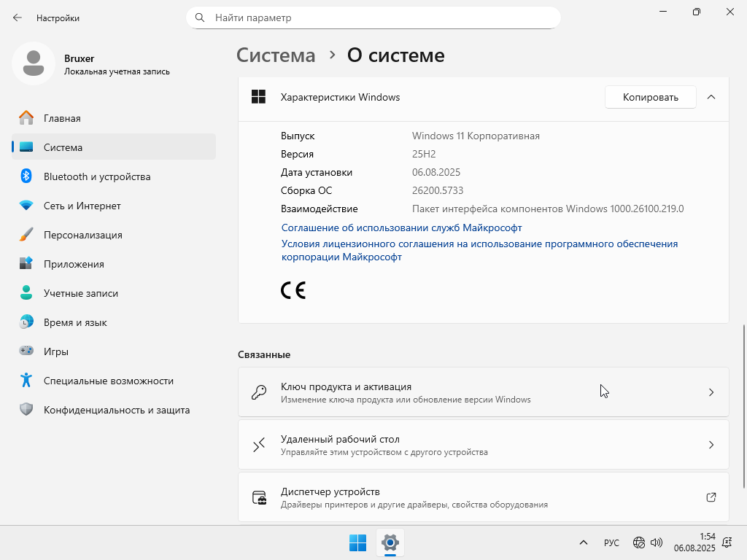Click the build number 26200.5733
747x560 pixels.
[x=438, y=190]
